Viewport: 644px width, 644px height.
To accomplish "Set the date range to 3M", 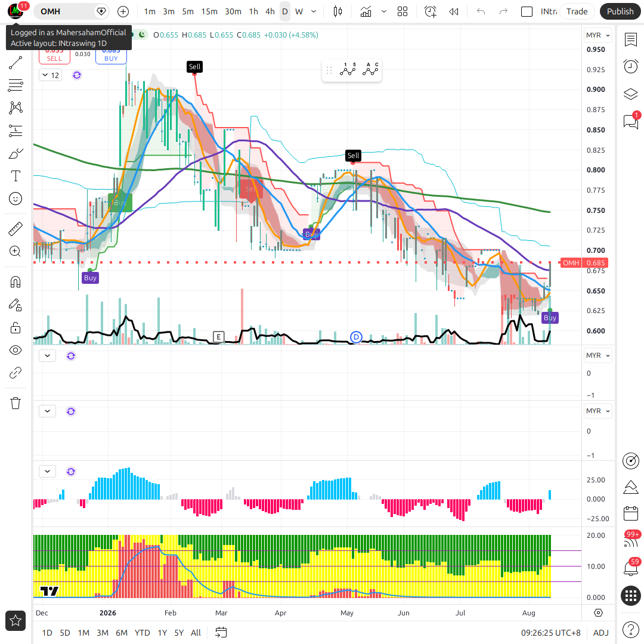I will pos(103,633).
